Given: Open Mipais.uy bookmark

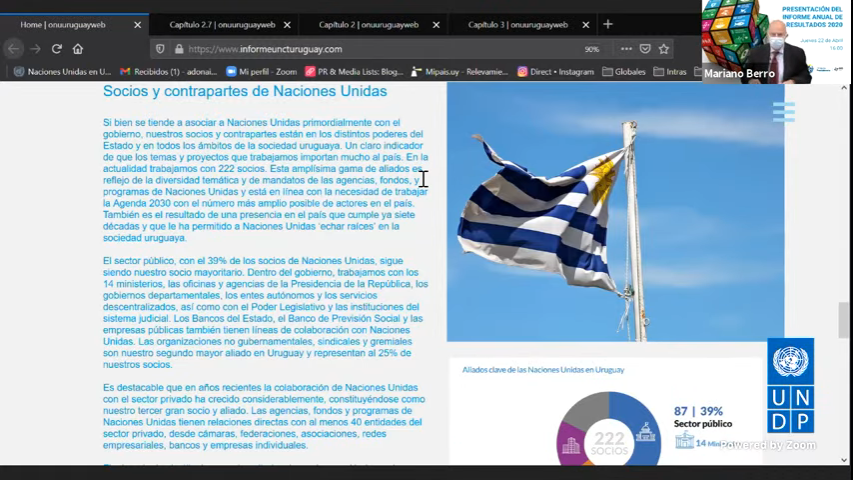Looking at the screenshot, I should pos(460,72).
